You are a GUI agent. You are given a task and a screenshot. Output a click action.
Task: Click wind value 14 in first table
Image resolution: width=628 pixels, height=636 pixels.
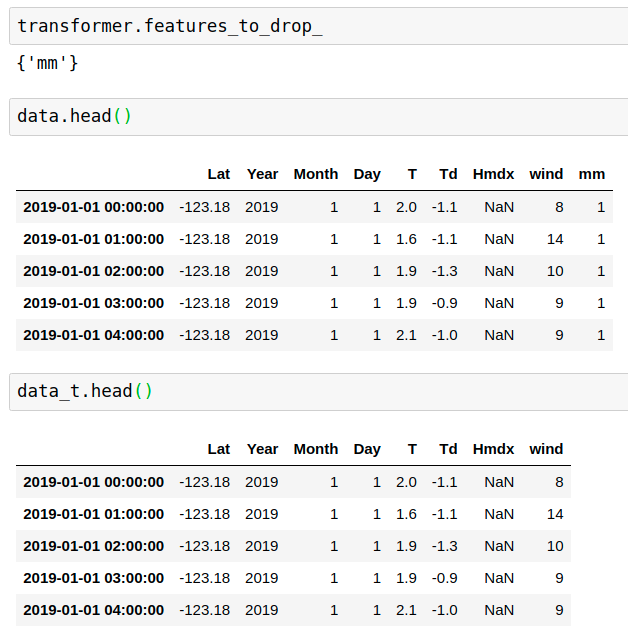coord(555,239)
